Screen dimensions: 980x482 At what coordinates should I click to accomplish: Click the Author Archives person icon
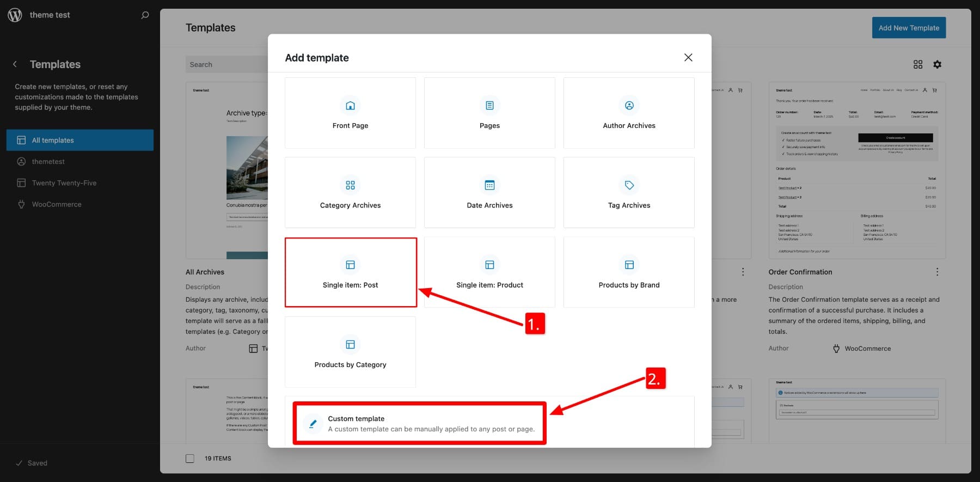pos(629,106)
